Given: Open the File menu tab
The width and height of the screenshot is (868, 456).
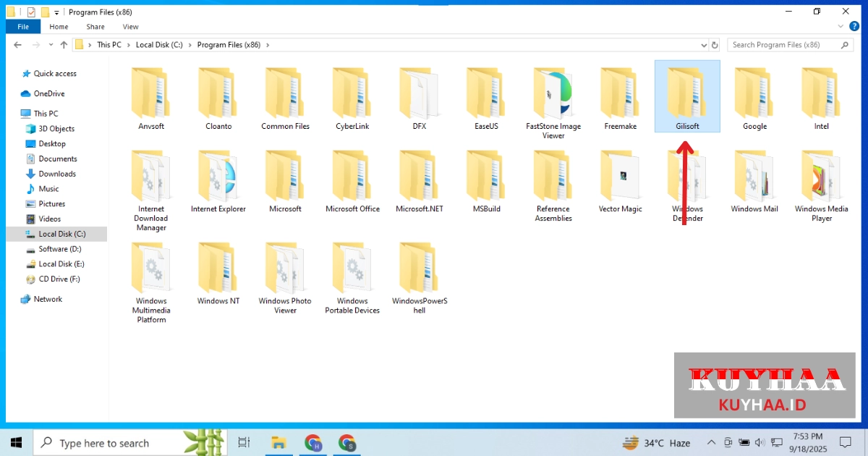Looking at the screenshot, I should [23, 27].
